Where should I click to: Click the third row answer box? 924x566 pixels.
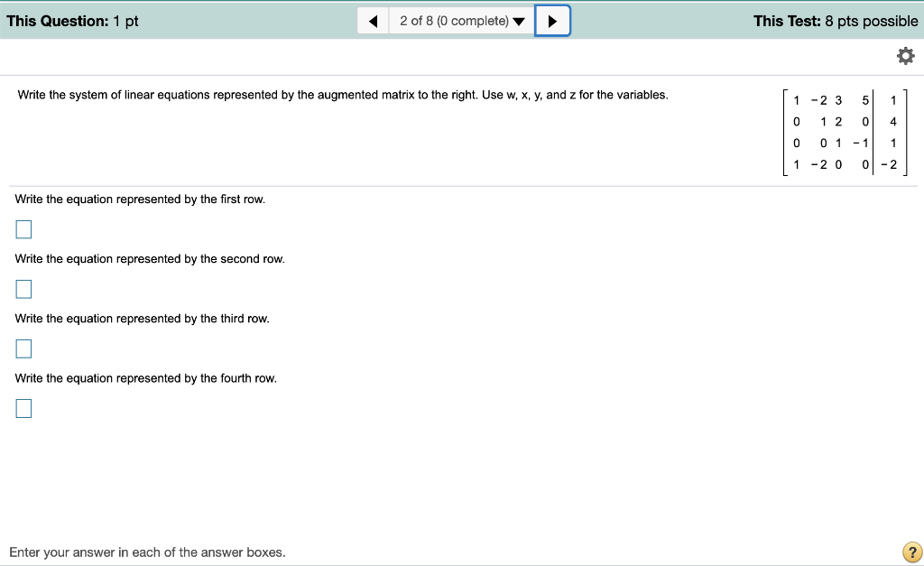click(23, 348)
